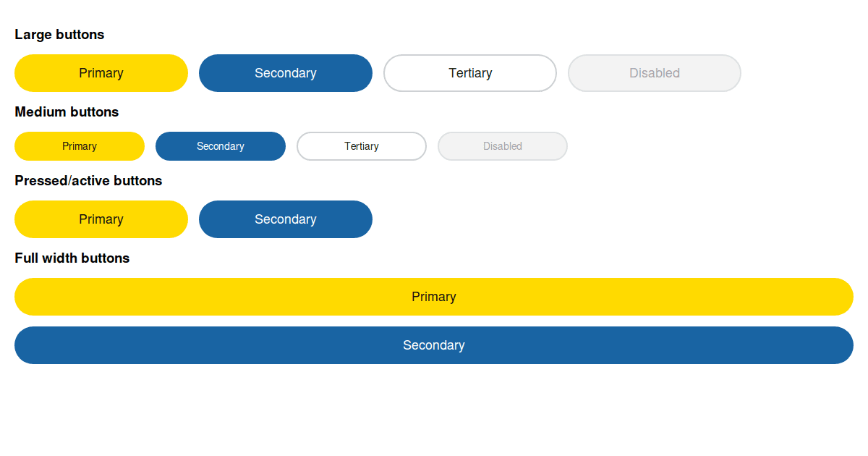
Task: Select the yellow Primary button in Pressed section
Action: pos(101,219)
